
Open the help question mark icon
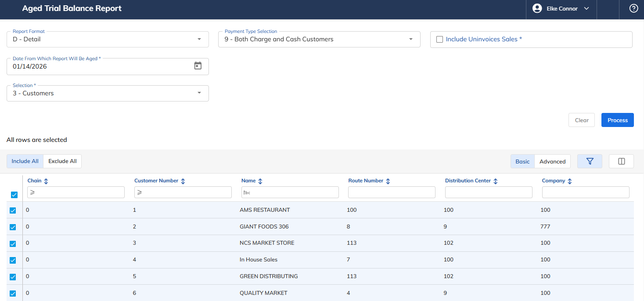tap(633, 8)
